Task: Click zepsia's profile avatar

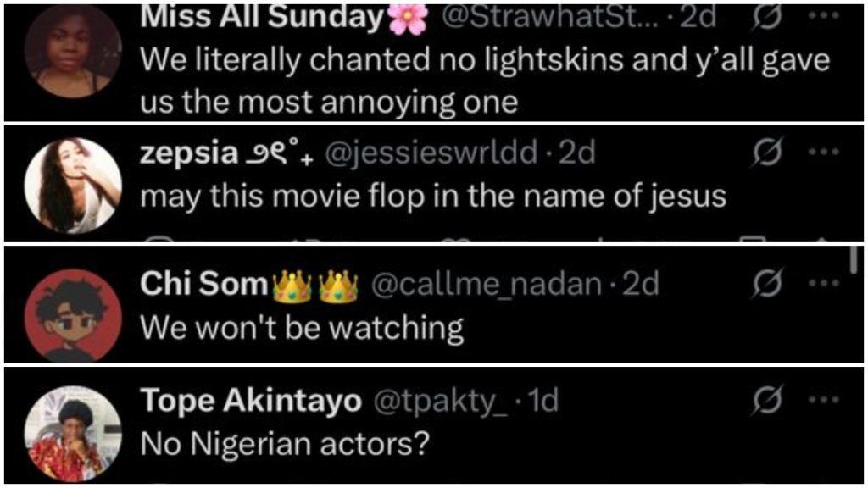Action: click(73, 185)
